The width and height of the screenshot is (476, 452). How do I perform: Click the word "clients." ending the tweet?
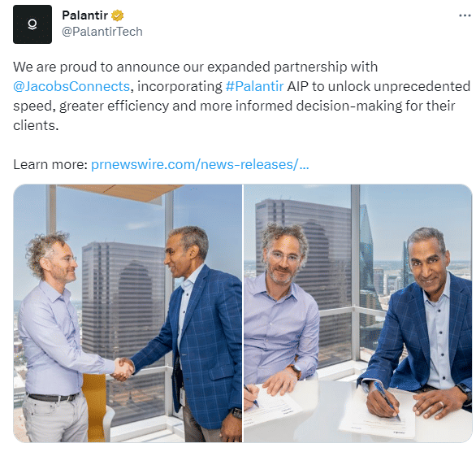[36, 125]
